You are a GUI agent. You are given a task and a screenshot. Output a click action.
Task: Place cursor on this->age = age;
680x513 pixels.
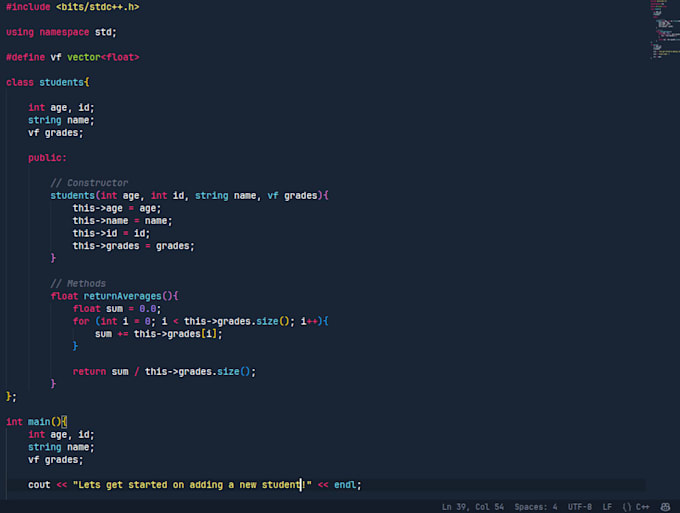click(117, 208)
